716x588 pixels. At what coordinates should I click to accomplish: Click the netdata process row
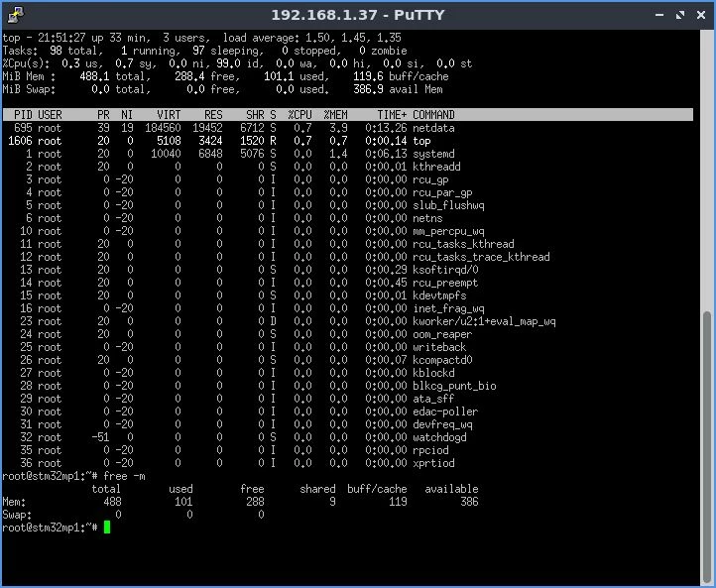(x=347, y=128)
